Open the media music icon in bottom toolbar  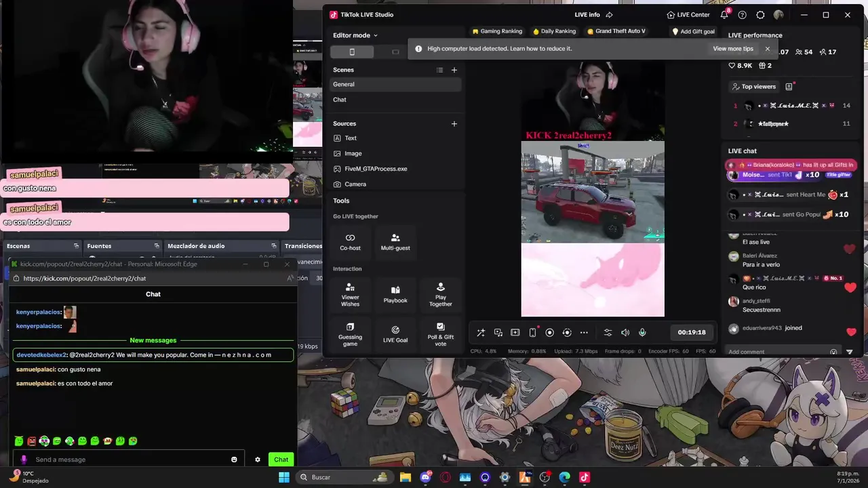pyautogui.click(x=498, y=333)
